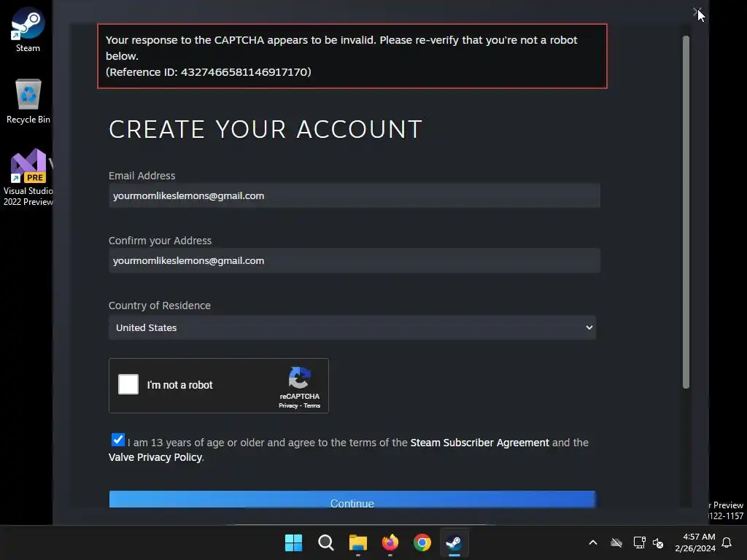Open Visual Studio 2022 Preview shortcut
Viewport: 747px width, 560px height.
28,177
